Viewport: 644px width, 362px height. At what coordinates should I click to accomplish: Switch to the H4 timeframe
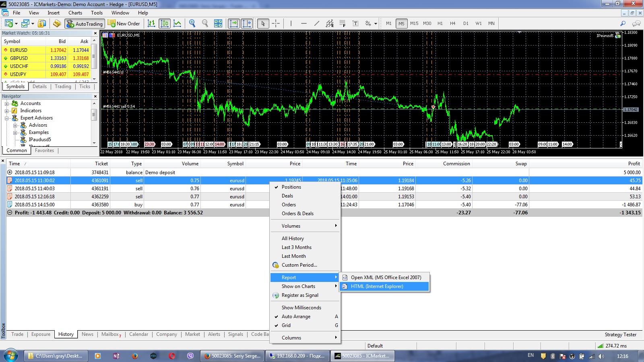click(453, 23)
